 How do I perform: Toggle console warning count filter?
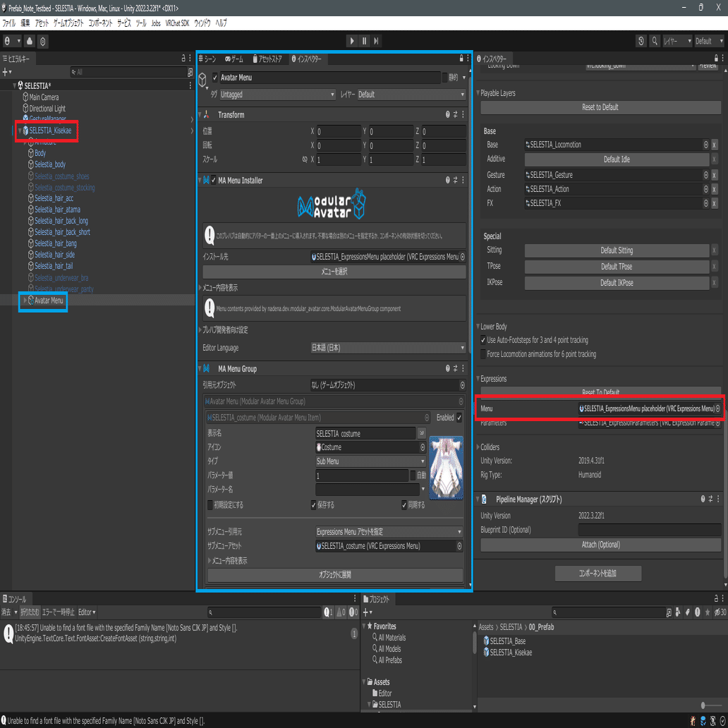click(341, 612)
